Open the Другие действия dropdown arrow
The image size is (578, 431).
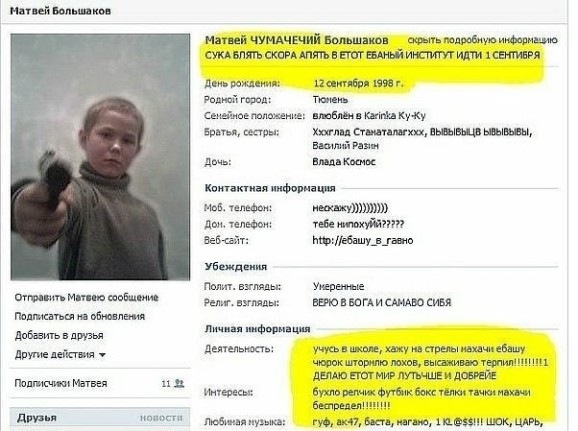tap(102, 355)
